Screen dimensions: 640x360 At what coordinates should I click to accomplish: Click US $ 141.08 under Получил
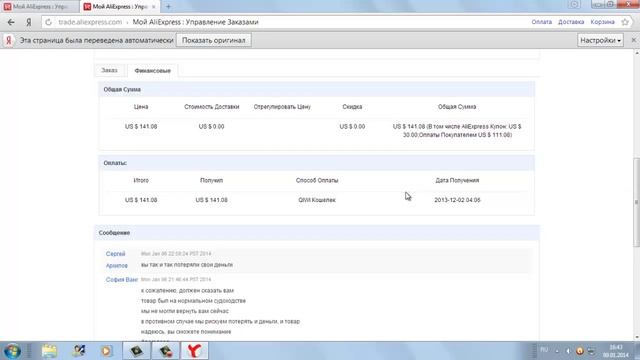click(211, 200)
